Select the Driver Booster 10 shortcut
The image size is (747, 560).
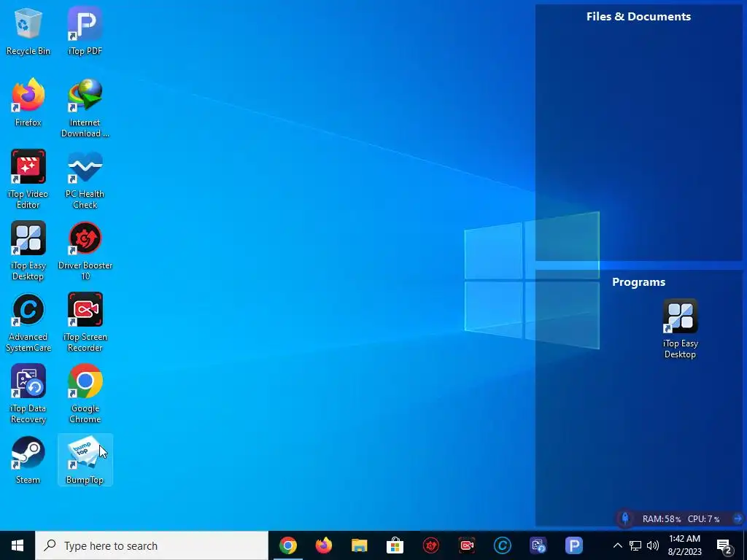click(85, 251)
